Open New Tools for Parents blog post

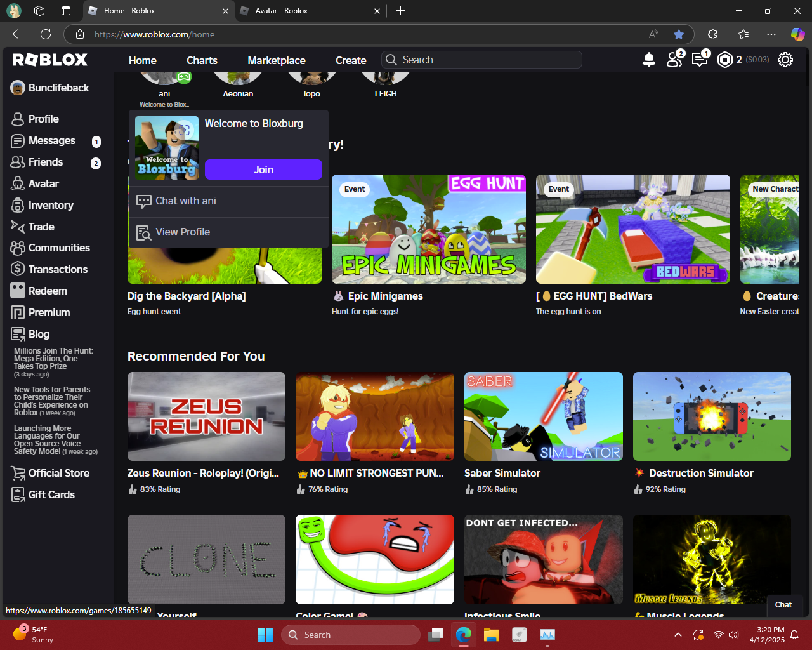click(x=52, y=401)
